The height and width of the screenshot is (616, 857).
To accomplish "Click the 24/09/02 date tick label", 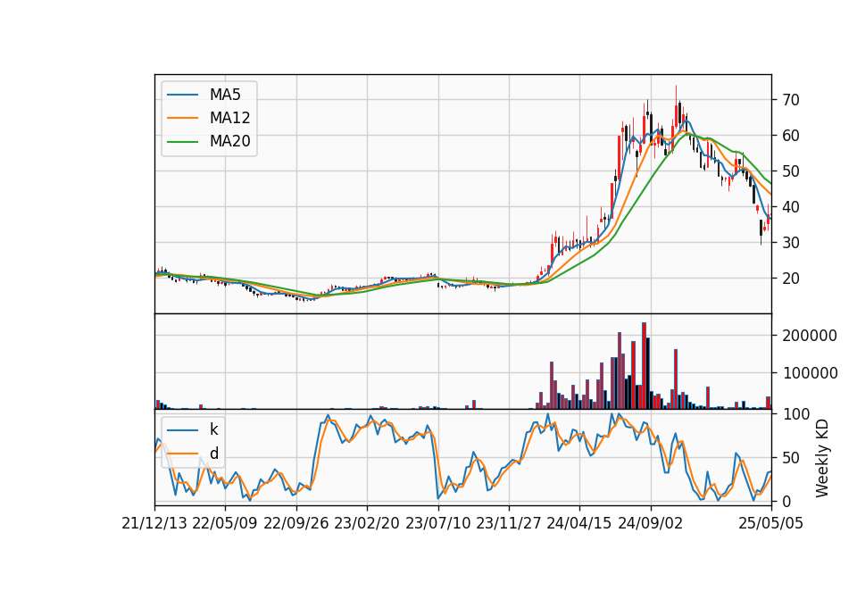I will click(651, 523).
